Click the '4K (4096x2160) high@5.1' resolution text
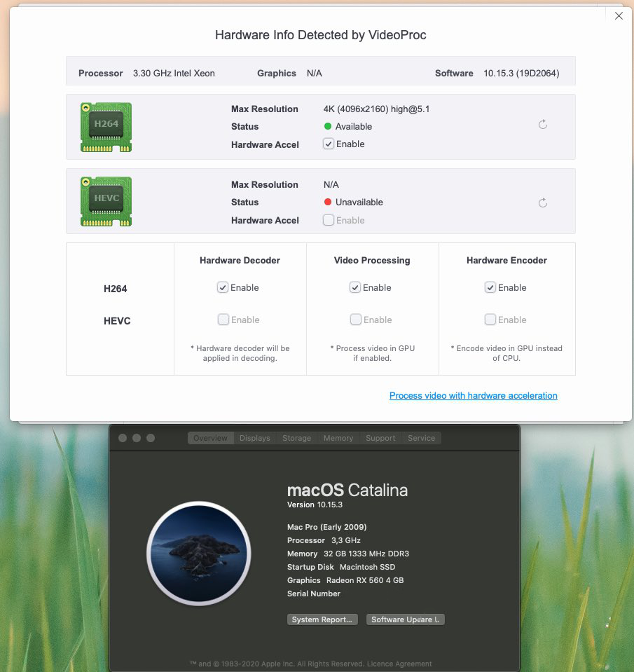 click(376, 109)
